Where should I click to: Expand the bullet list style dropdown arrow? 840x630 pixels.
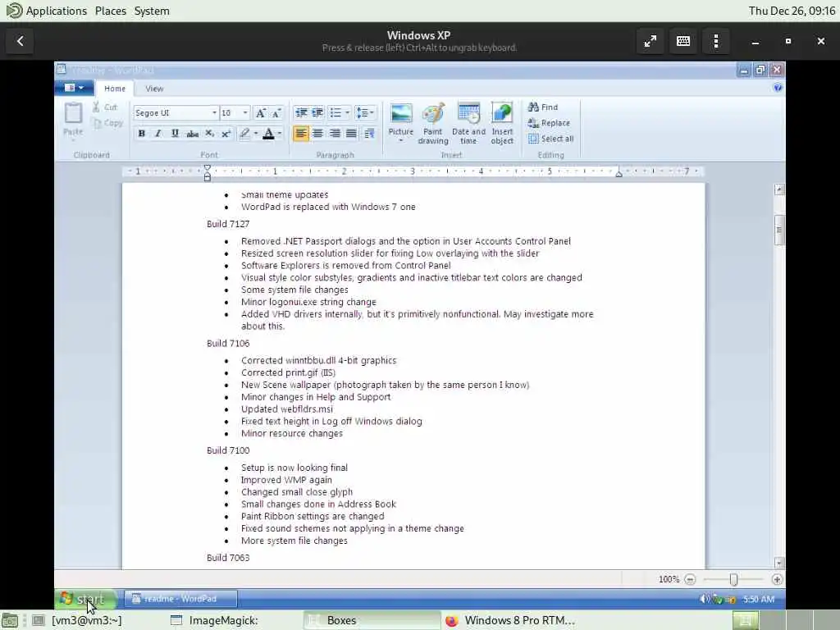coord(347,112)
